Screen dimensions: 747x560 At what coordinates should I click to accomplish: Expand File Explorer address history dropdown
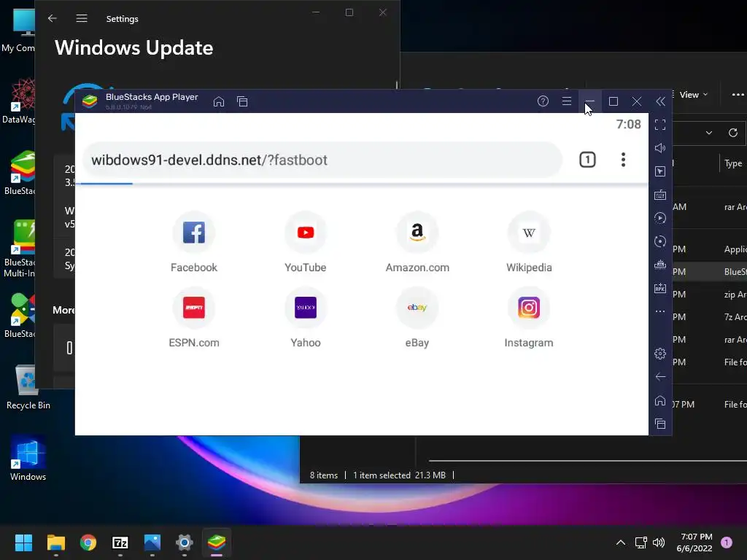click(709, 133)
